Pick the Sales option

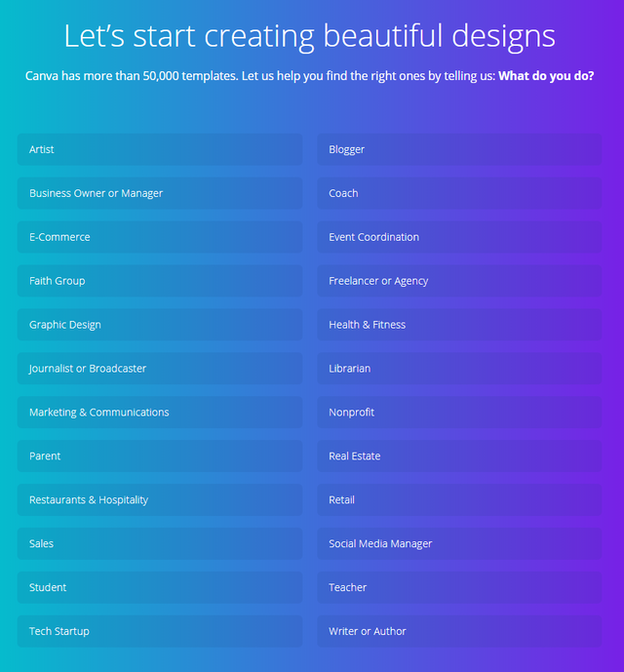[x=160, y=543]
